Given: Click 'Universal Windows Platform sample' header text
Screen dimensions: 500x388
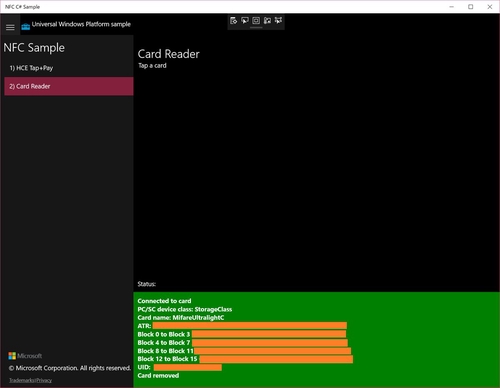Looking at the screenshot, I should tap(81, 24).
